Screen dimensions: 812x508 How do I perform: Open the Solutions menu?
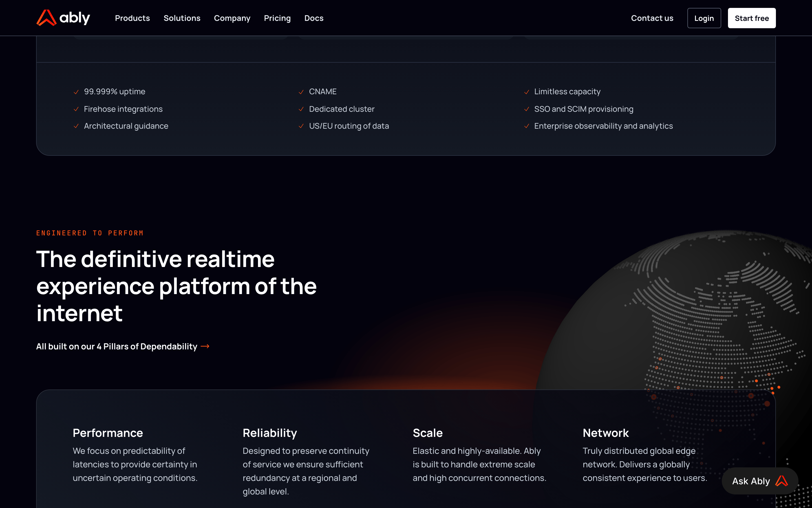(x=182, y=18)
